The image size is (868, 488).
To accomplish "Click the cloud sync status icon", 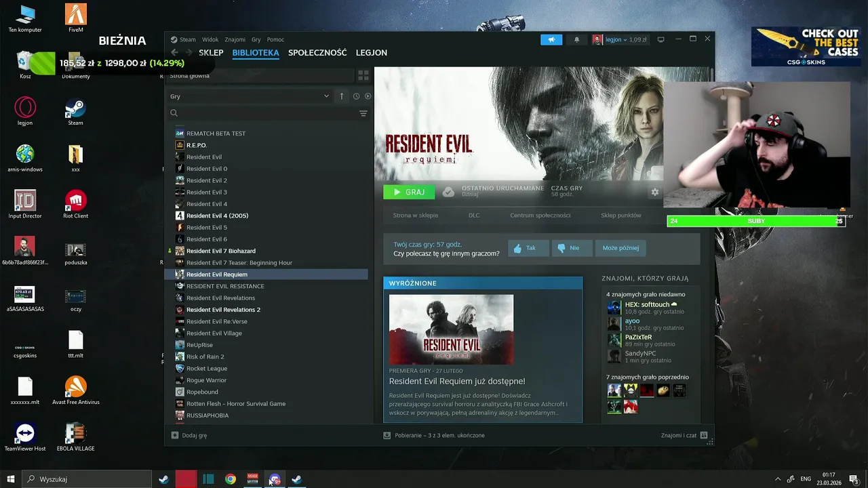I will coord(448,192).
